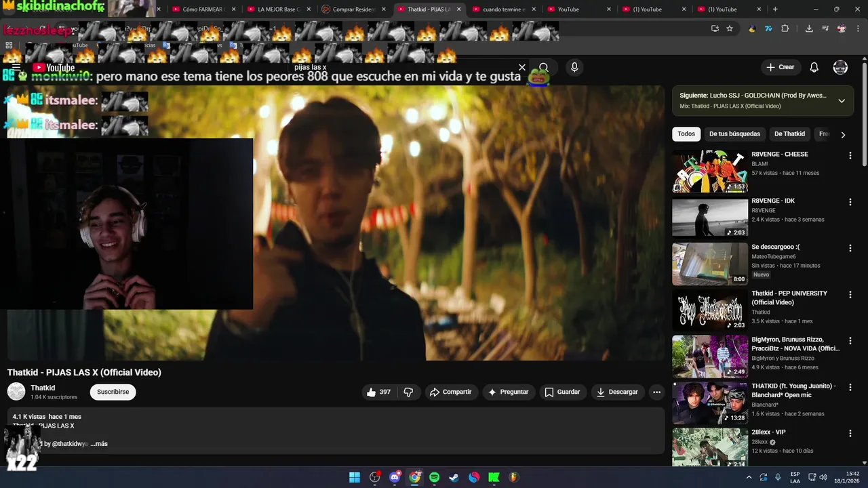The width and height of the screenshot is (868, 488).
Task: Show more filter chips with the arrow
Action: point(843,134)
